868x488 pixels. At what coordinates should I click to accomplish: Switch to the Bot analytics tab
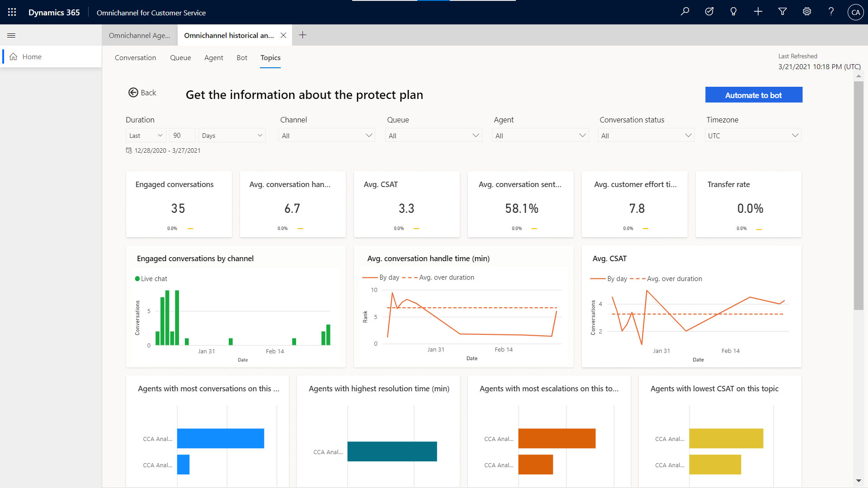(242, 57)
